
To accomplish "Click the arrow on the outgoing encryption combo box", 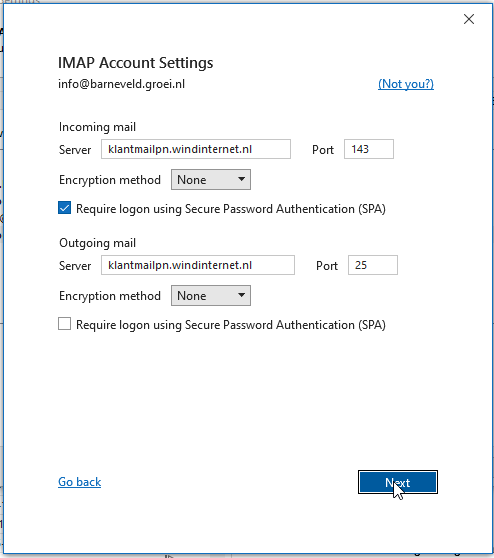I will tap(241, 295).
